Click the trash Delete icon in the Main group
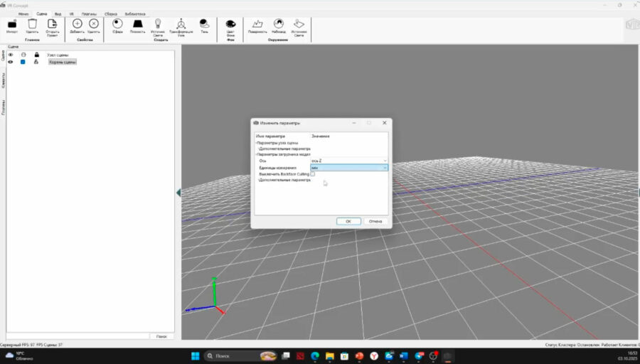 pyautogui.click(x=32, y=25)
